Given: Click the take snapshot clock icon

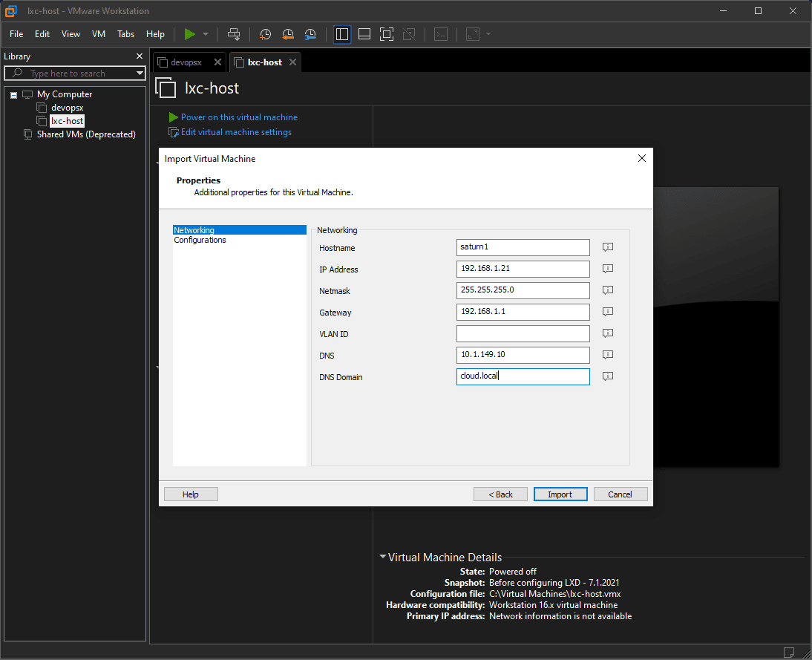Looking at the screenshot, I should click(x=265, y=34).
